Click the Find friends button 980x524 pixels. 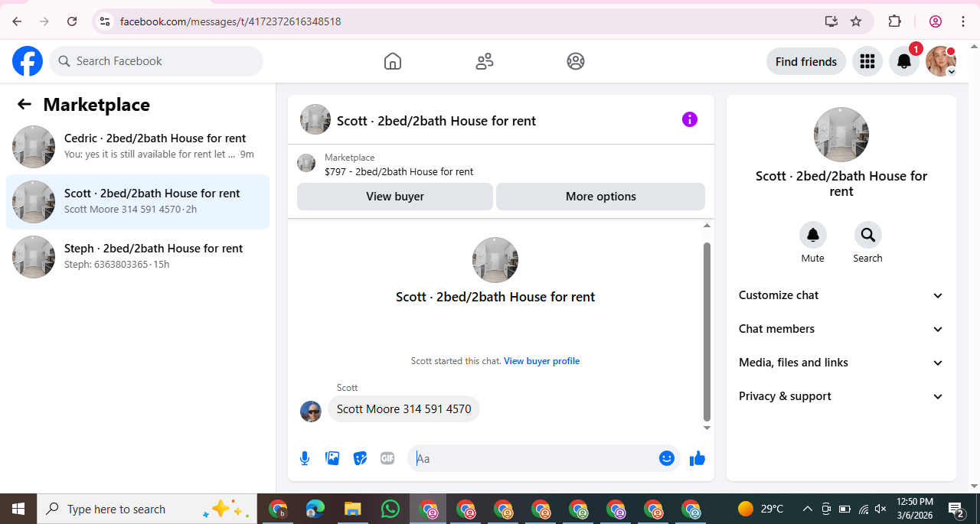(x=806, y=61)
